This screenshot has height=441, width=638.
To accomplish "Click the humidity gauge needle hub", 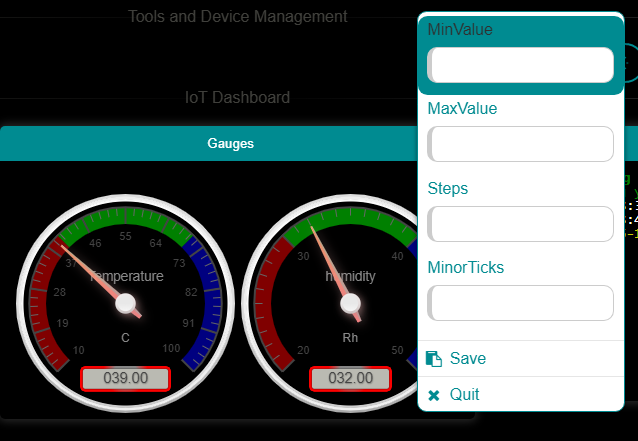I will [350, 303].
